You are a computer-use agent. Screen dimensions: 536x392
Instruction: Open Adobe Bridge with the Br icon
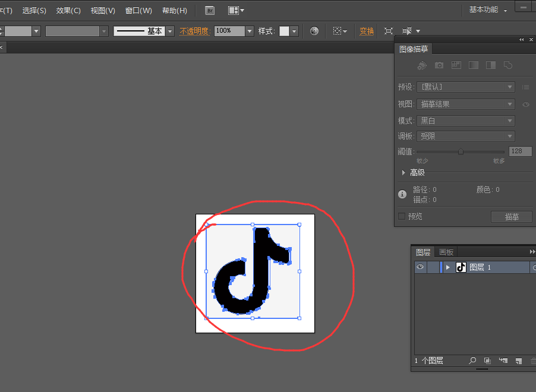tap(210, 11)
